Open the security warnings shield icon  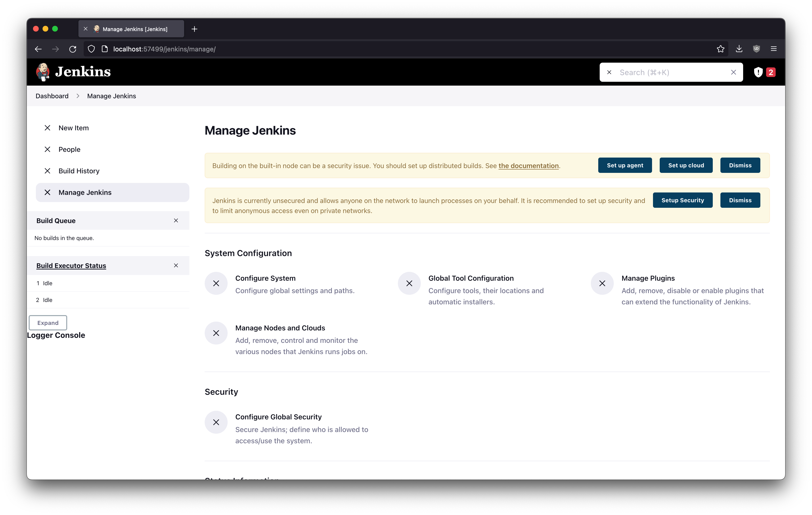[758, 72]
